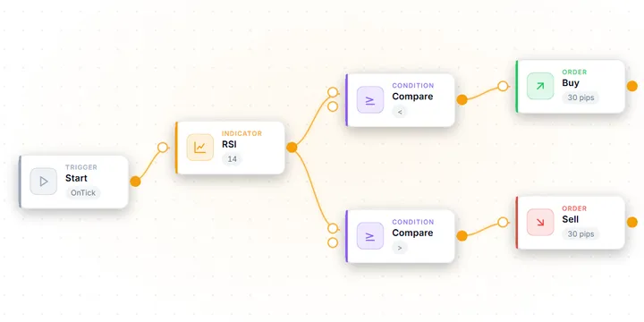This screenshot has width=644, height=322.
Task: Click the TRIGGER label
Action: coord(81,167)
